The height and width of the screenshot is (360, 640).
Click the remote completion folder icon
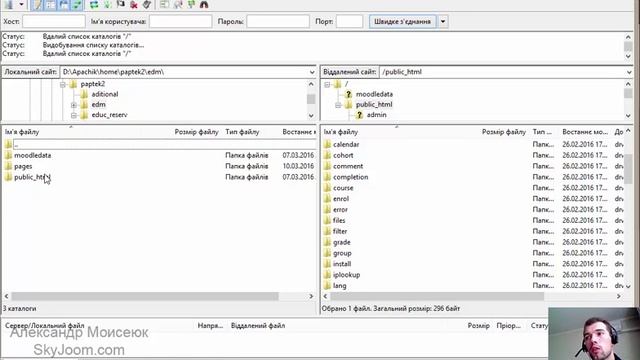pyautogui.click(x=327, y=177)
